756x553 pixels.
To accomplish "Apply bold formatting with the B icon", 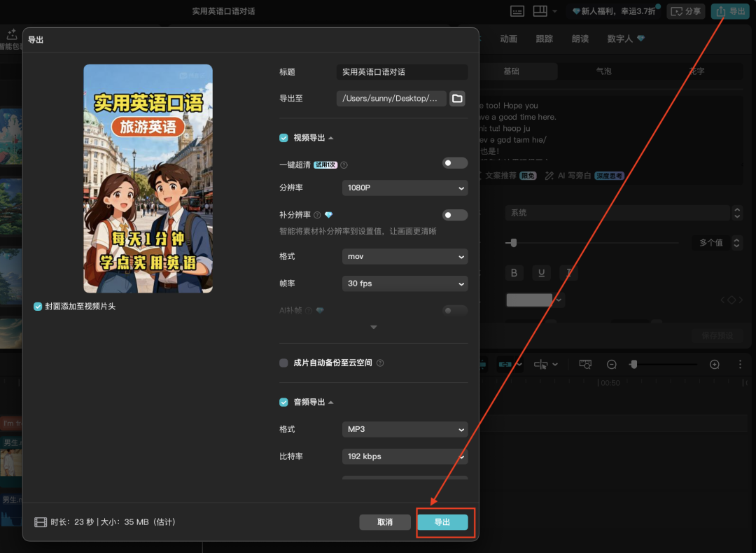I will [x=514, y=272].
